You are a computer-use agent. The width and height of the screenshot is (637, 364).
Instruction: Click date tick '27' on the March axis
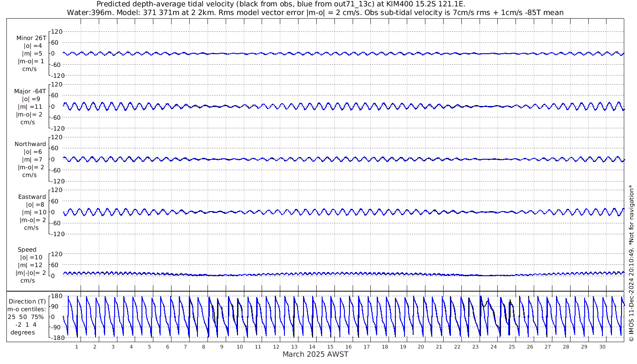pyautogui.click(x=548, y=347)
